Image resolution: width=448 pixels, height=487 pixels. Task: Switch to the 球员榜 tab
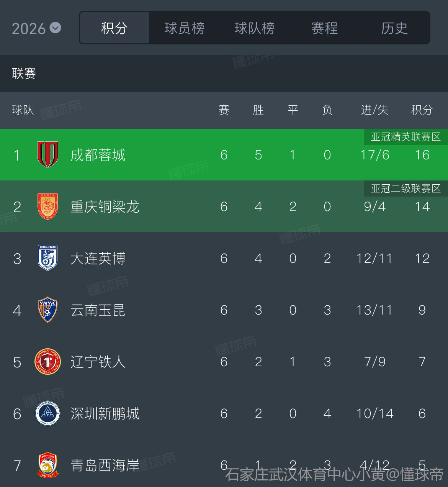click(x=185, y=28)
